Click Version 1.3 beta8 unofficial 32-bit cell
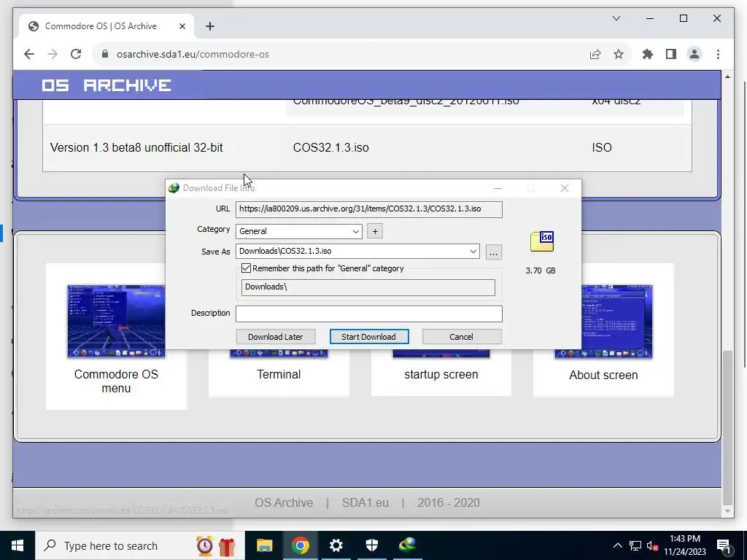The image size is (747, 560). click(136, 147)
